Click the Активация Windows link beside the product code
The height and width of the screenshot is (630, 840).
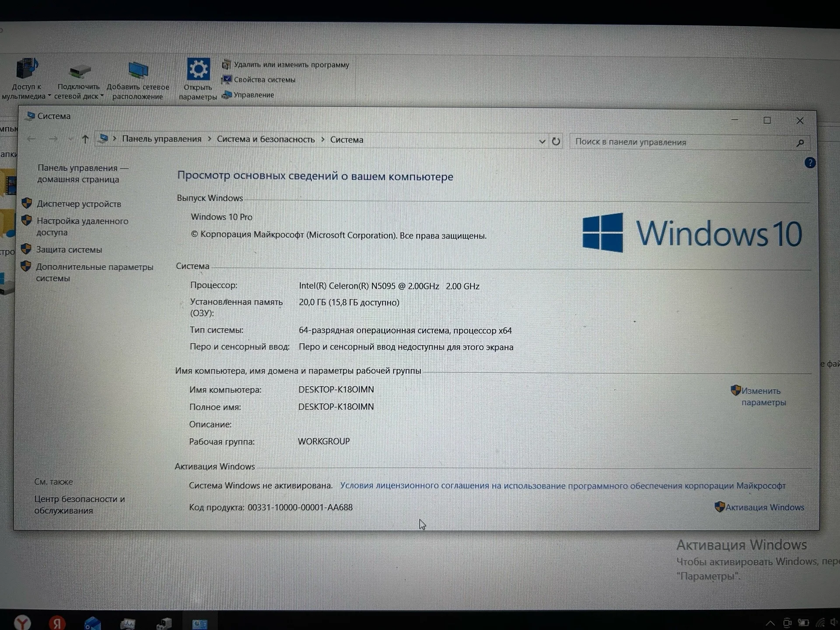pyautogui.click(x=764, y=507)
